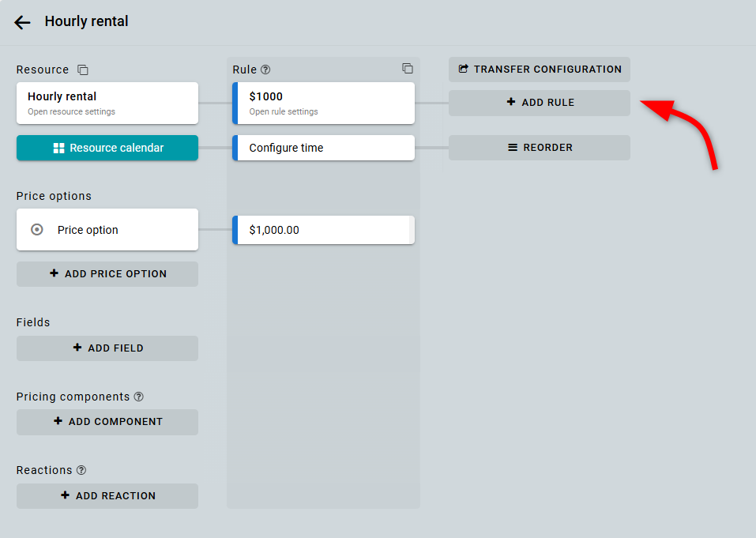The height and width of the screenshot is (538, 756).
Task: Click help icon beside Reactions
Action: point(81,470)
